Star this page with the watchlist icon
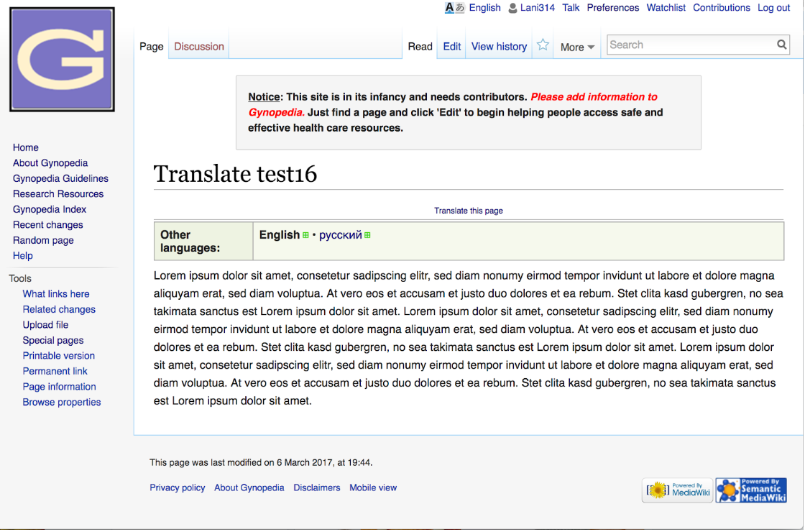This screenshot has width=805, height=532. click(543, 45)
